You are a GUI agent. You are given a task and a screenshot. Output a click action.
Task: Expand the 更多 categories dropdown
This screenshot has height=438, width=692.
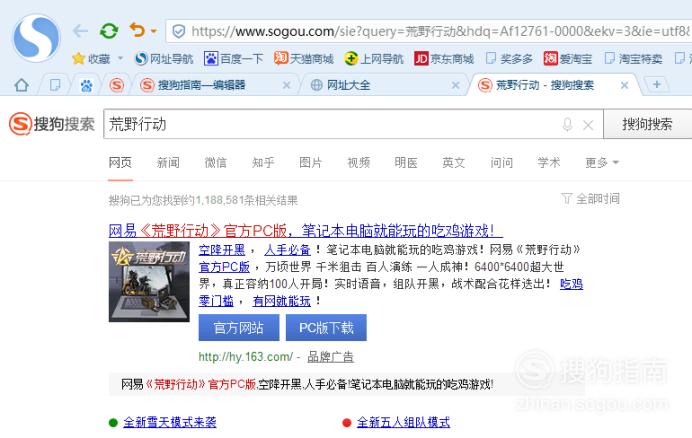[602, 162]
